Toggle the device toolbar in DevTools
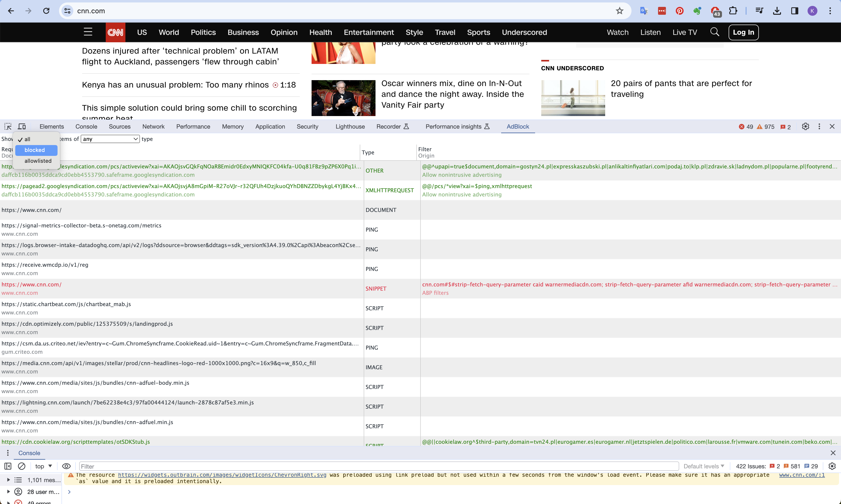841x504 pixels. [x=22, y=126]
